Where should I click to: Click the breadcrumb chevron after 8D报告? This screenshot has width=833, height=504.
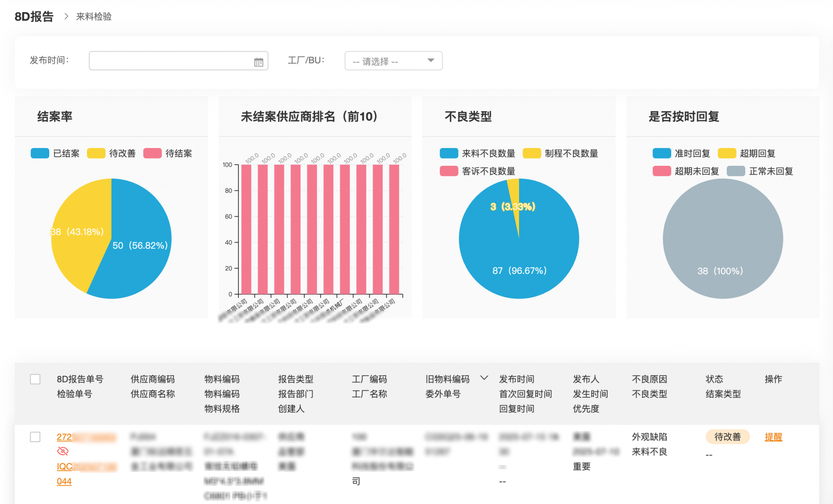[x=66, y=16]
